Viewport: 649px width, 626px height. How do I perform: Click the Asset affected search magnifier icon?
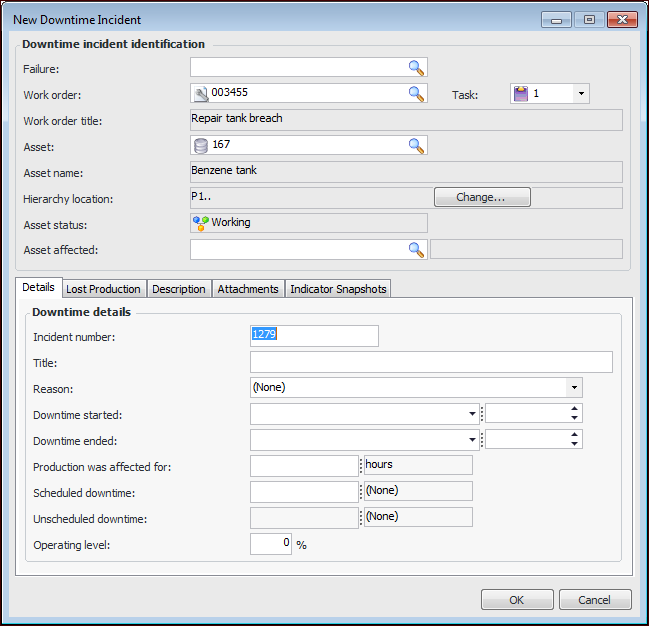pos(416,250)
